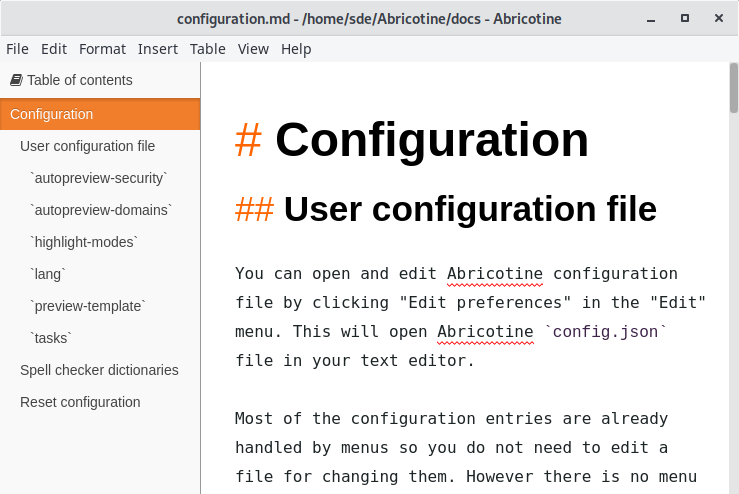
Task: Open the Edit menu
Action: pyautogui.click(x=54, y=49)
